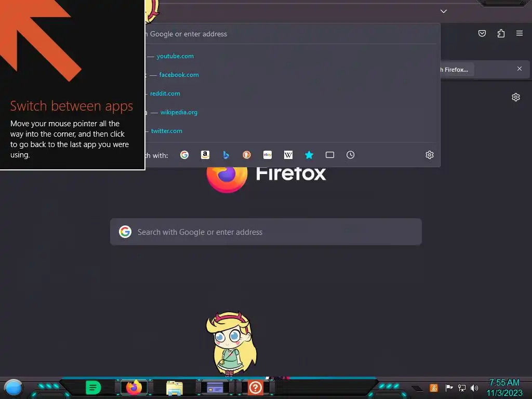Search bookmarks via star icon
Image resolution: width=532 pixels, height=399 pixels.
pos(309,155)
